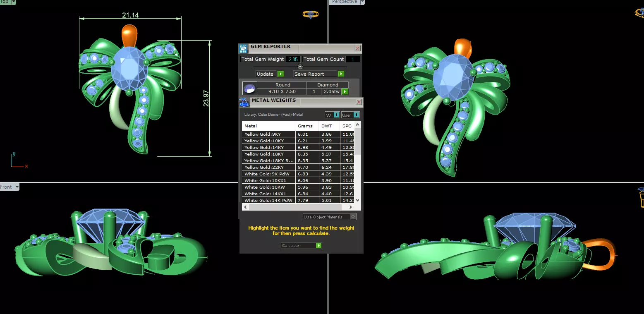Select the Yellow Gold:9KY row
This screenshot has width=644, height=314.
298,134
